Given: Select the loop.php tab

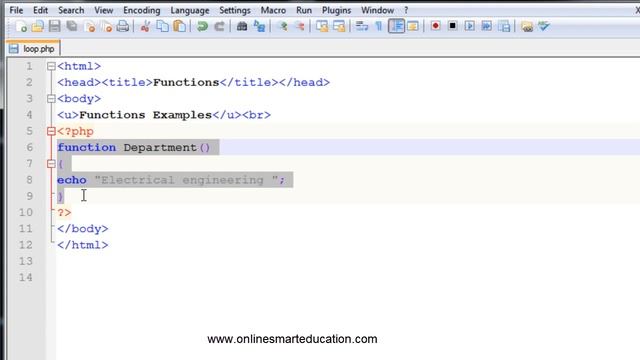Looking at the screenshot, I should (x=33, y=49).
